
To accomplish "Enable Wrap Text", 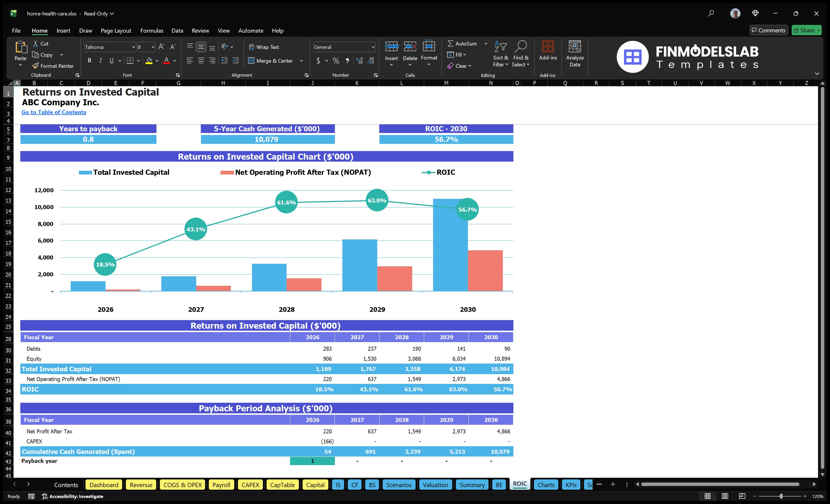I will [x=264, y=47].
